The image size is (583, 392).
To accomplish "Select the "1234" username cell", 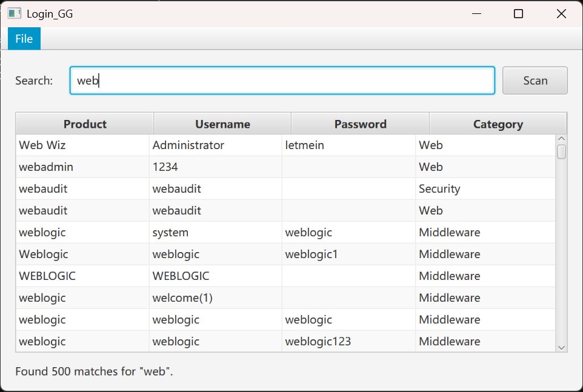I will point(216,167).
